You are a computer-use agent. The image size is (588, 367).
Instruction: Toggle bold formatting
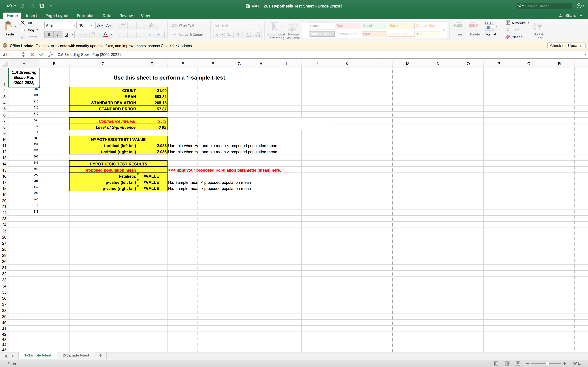click(x=49, y=35)
